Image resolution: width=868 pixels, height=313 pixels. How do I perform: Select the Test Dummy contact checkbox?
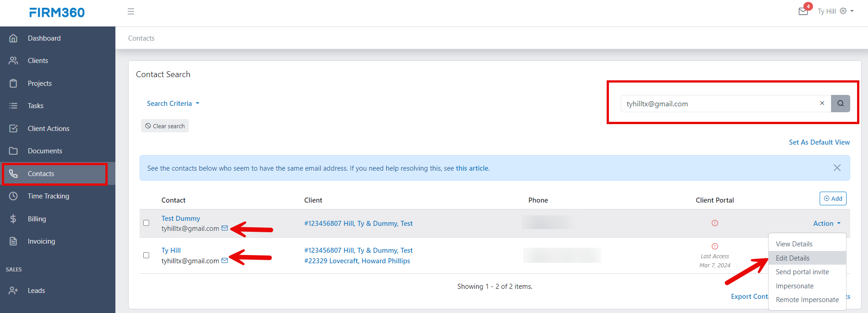point(146,223)
